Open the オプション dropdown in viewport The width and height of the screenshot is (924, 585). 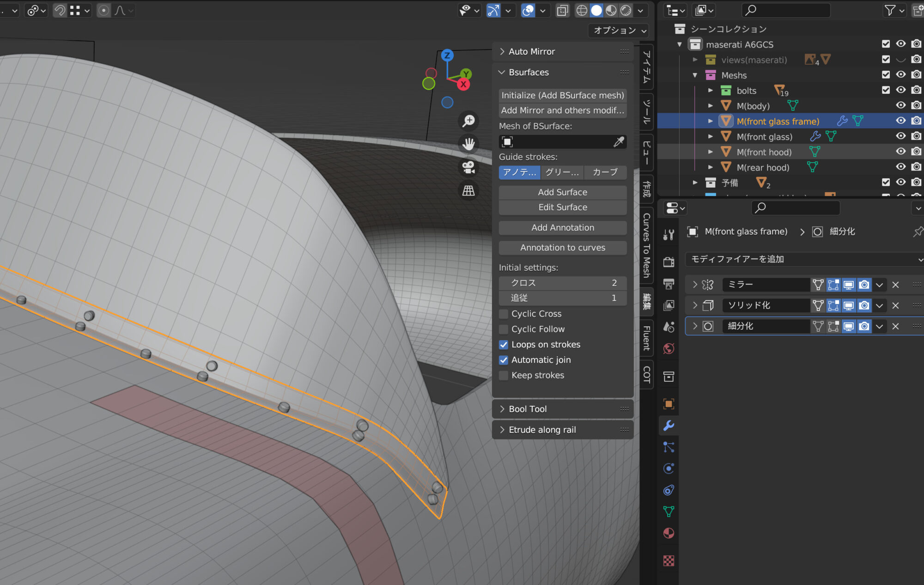pyautogui.click(x=619, y=30)
